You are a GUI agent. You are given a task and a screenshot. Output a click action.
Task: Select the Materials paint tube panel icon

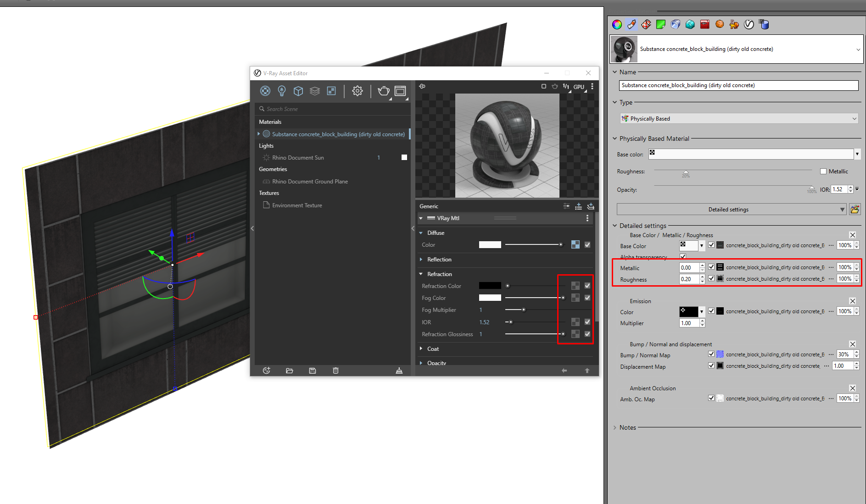631,24
